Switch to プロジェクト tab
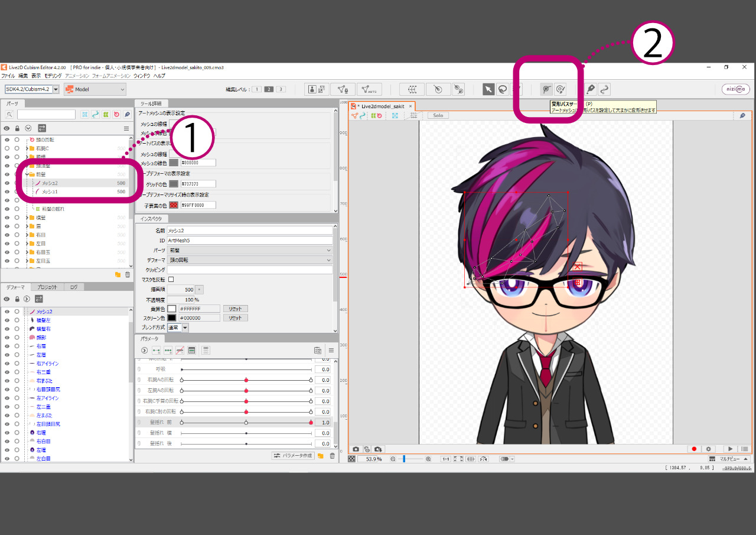This screenshot has height=535, width=756. [x=47, y=287]
